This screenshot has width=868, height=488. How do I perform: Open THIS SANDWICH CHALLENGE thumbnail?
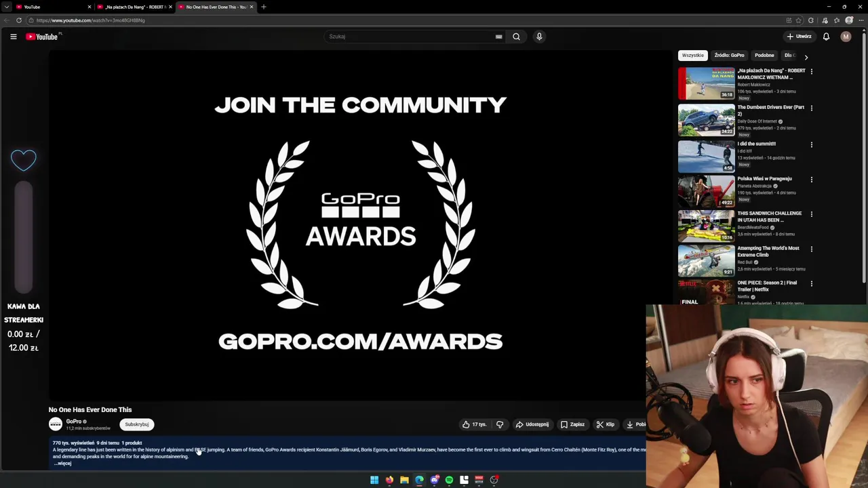coord(706,226)
